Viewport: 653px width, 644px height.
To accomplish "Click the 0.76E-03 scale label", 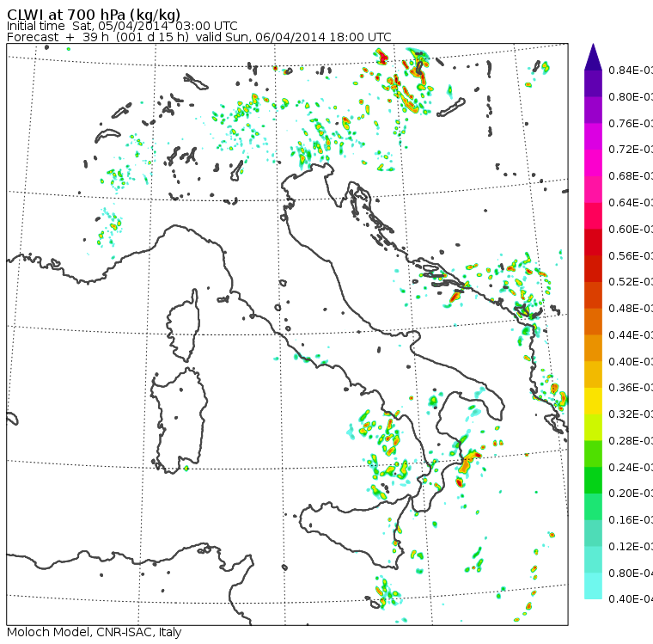I will pos(631,123).
